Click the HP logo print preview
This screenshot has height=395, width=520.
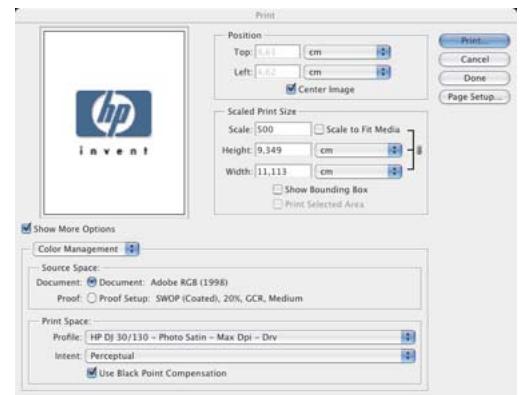coord(114,123)
